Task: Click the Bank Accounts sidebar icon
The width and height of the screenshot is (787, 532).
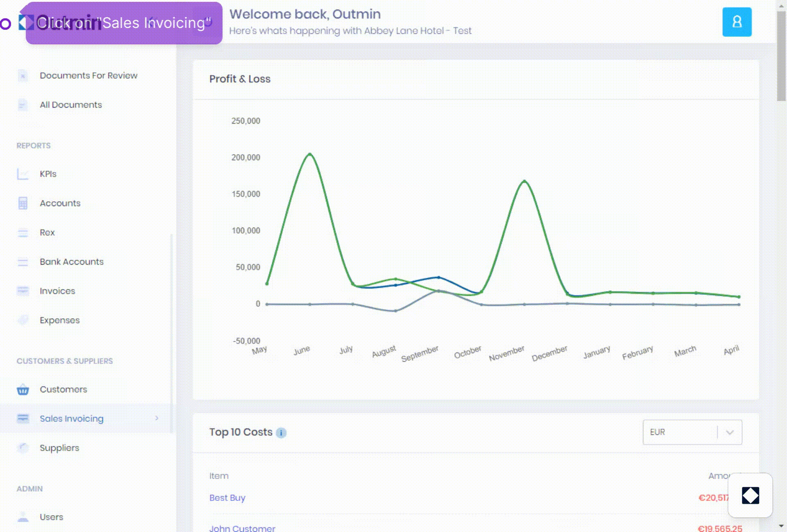Action: pos(23,262)
